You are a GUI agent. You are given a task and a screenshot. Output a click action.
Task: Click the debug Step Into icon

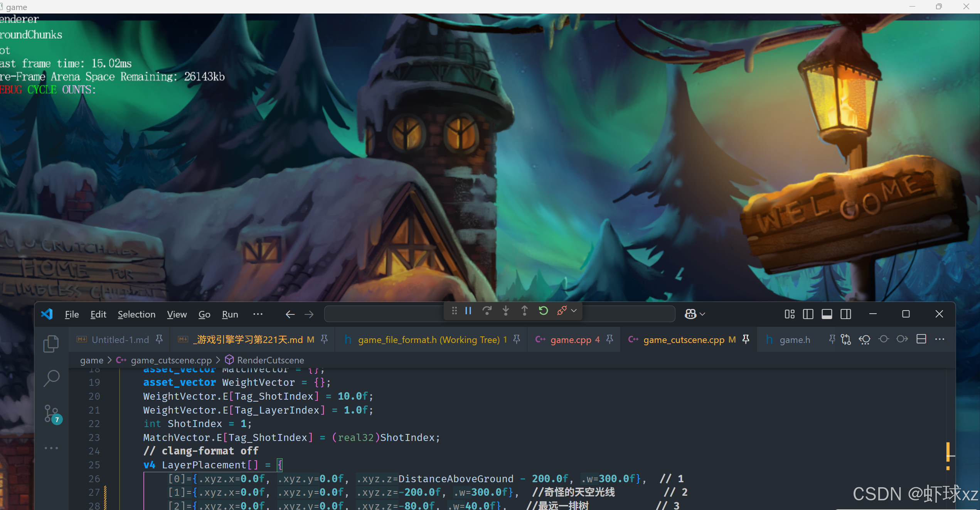pyautogui.click(x=506, y=311)
